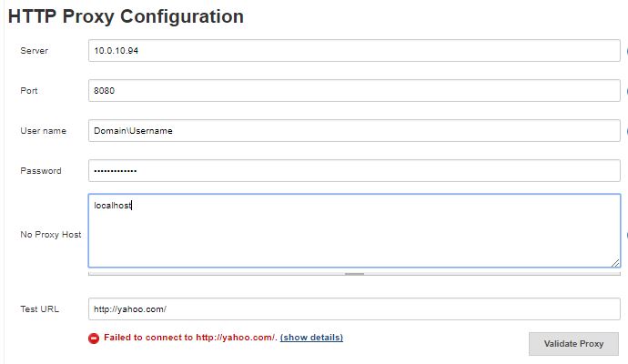Viewport: 628px width, 364px height.
Task: Click the Test URL label
Action: coord(40,309)
